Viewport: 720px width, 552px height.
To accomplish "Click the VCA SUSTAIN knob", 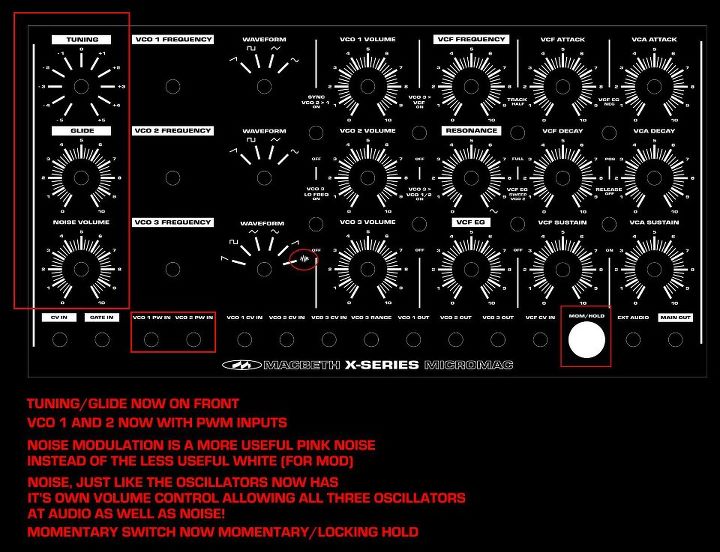I will point(654,269).
